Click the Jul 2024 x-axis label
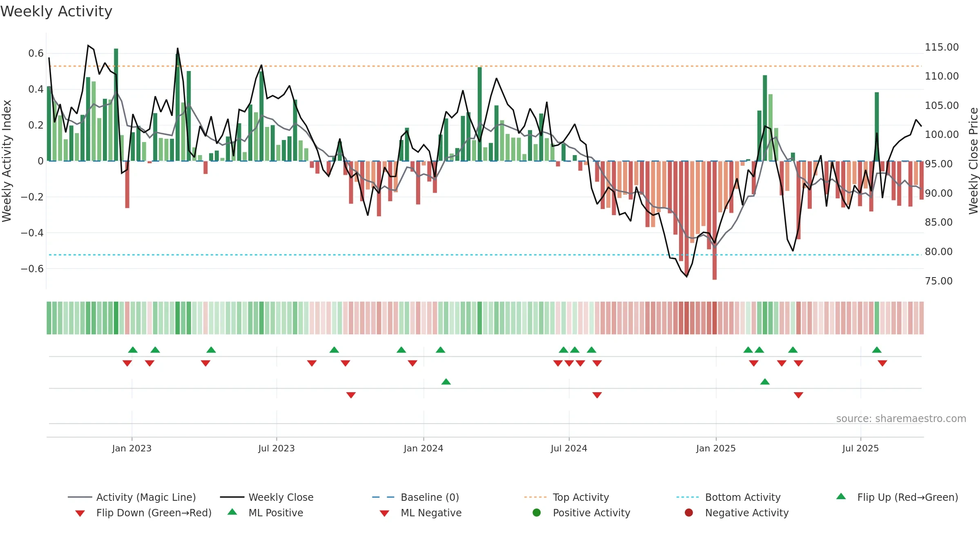 pos(569,448)
